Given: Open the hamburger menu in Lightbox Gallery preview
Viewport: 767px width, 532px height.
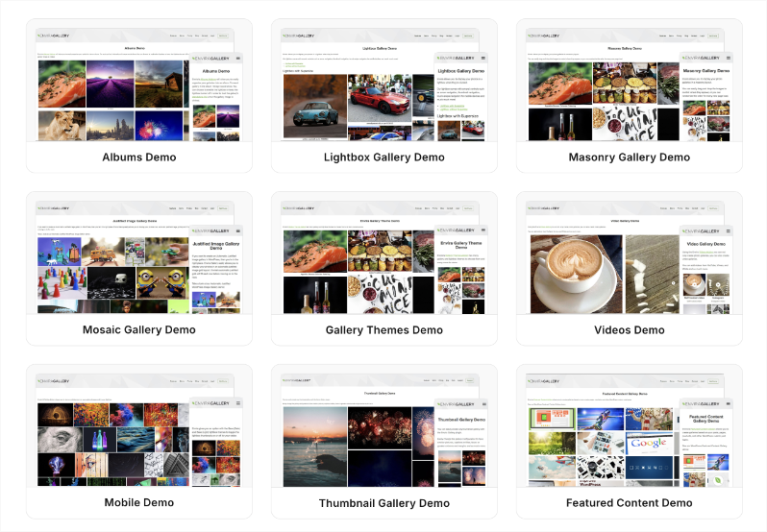Looking at the screenshot, I should click(483, 59).
